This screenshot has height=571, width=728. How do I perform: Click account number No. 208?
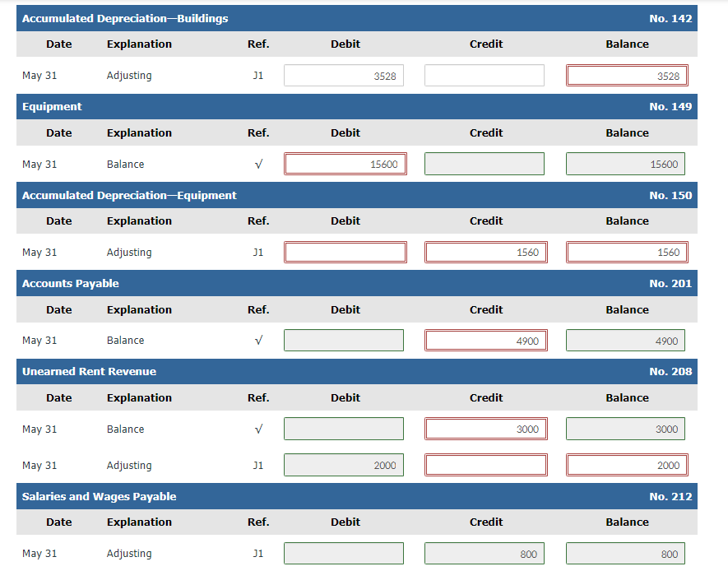coord(670,371)
